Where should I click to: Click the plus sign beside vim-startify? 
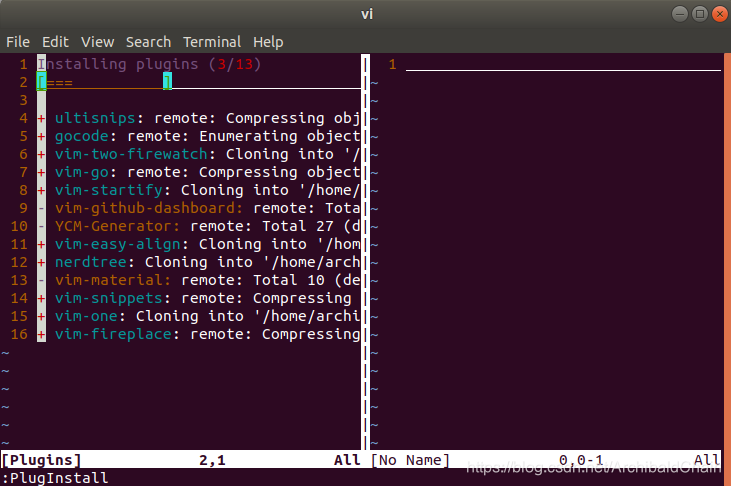[41, 191]
